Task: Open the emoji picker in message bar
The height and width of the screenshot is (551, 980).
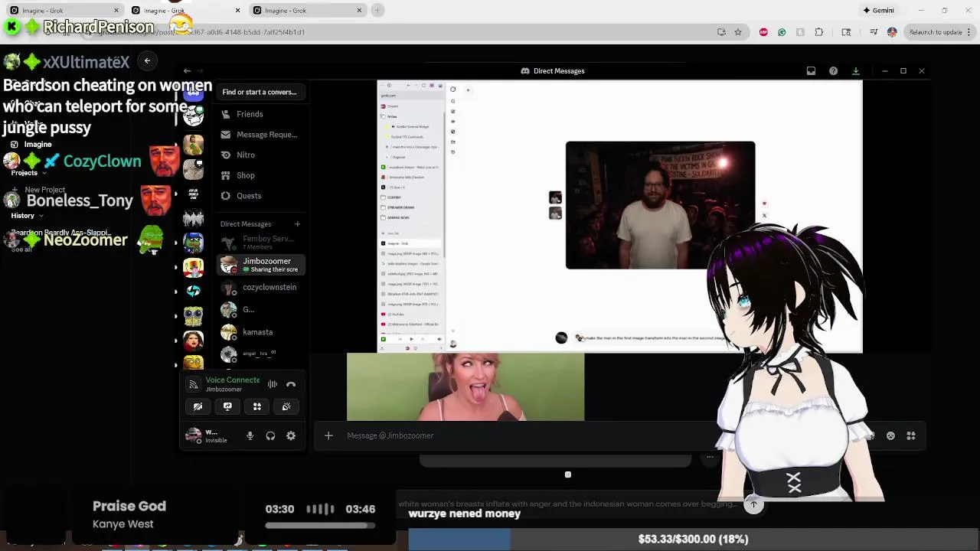Action: [x=890, y=436]
